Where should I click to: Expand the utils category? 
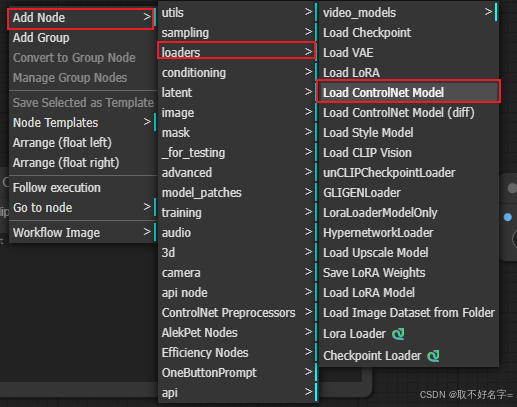click(x=238, y=13)
